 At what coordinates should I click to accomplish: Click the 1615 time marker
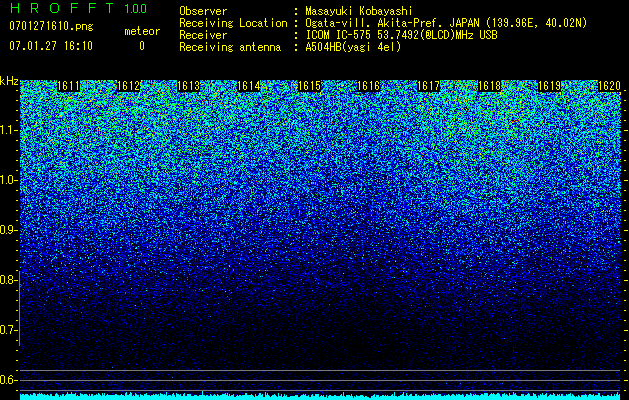tap(309, 86)
